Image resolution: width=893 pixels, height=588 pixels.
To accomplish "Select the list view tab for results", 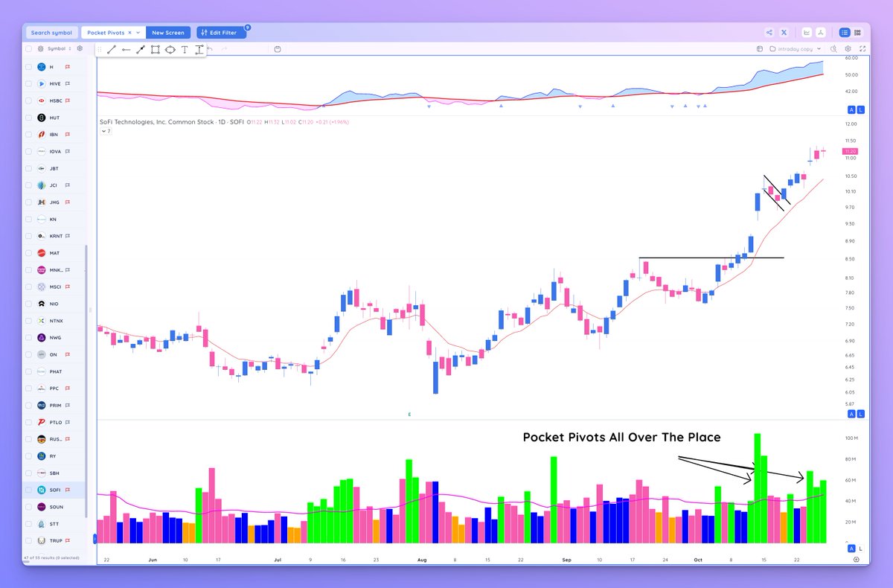I will coord(845,32).
